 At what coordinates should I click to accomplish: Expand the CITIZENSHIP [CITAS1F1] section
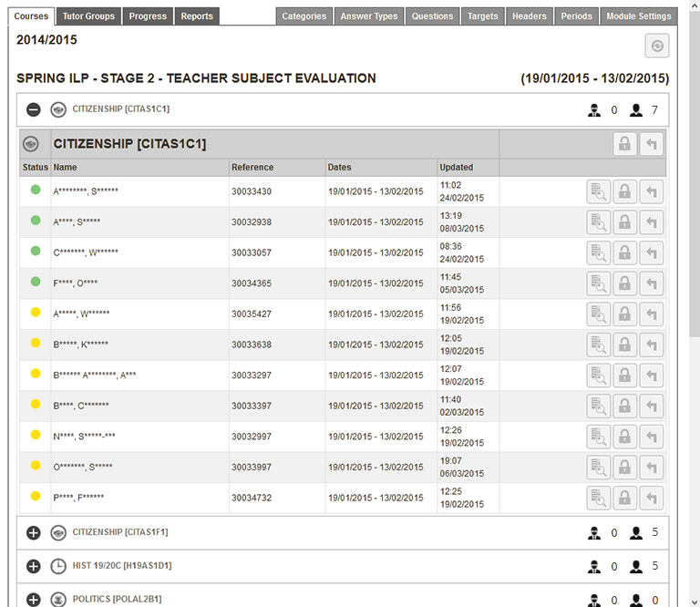click(x=34, y=533)
